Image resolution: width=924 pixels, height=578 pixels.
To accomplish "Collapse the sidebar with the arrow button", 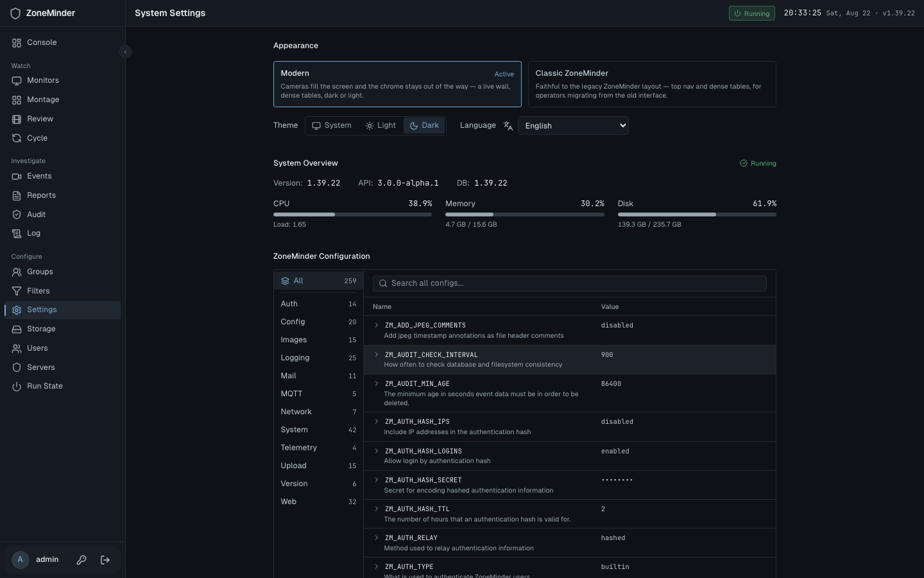I will tap(126, 52).
